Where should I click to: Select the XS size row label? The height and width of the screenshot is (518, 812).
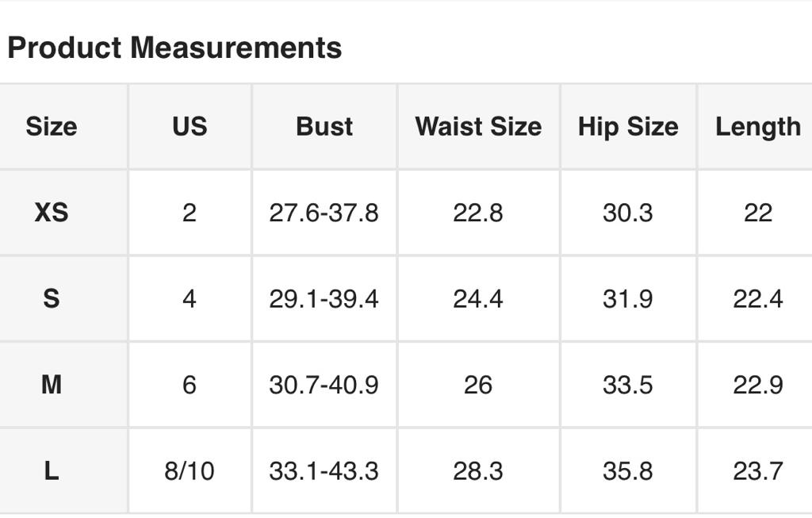pyautogui.click(x=52, y=213)
